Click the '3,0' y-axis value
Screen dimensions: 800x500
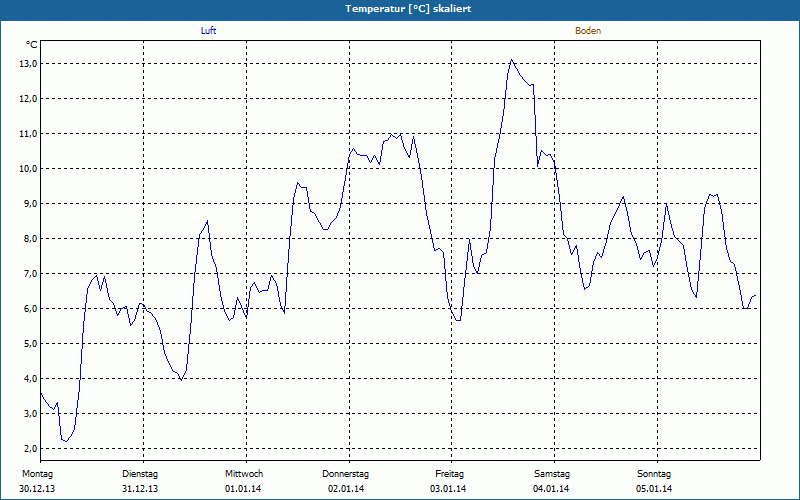coord(30,414)
